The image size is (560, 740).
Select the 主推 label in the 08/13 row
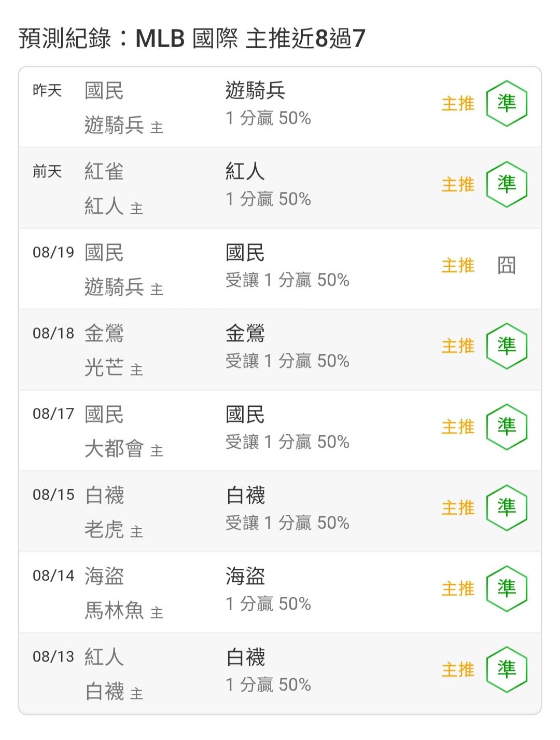coord(458,670)
